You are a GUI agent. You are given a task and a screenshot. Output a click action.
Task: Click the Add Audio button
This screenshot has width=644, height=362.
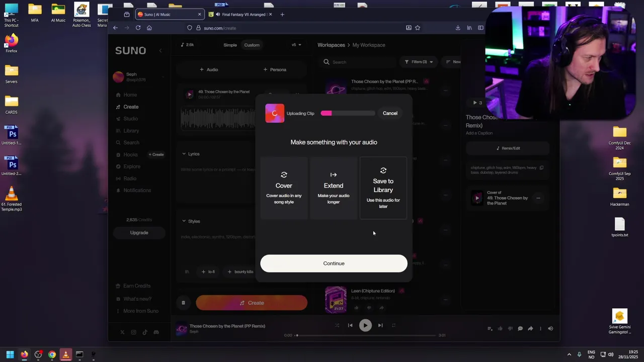click(x=209, y=69)
